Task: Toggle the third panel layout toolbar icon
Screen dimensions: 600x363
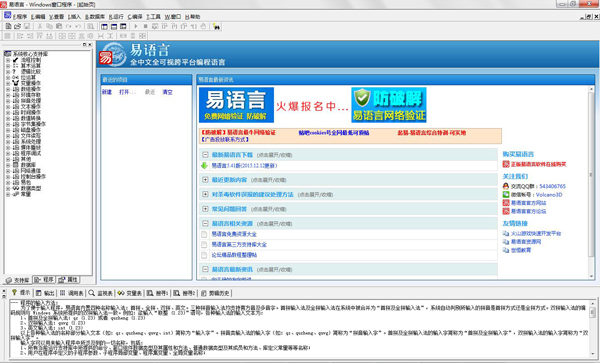Action: (x=123, y=26)
